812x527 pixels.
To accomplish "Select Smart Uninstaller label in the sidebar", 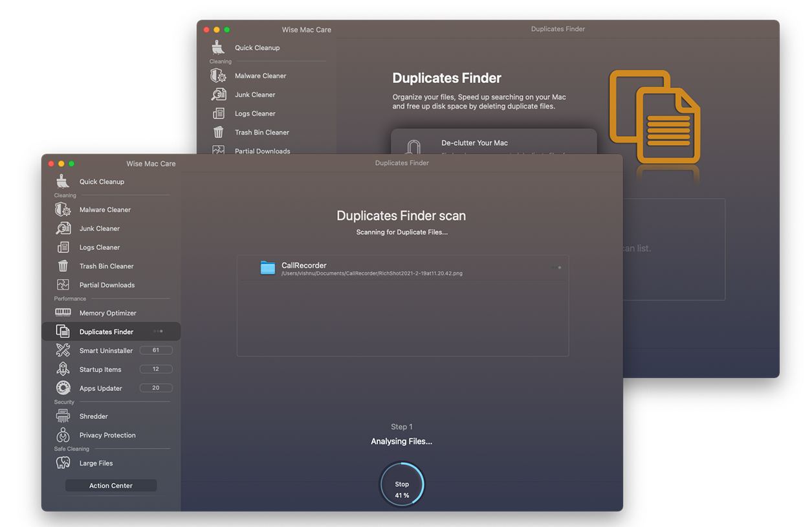I will coord(106,350).
